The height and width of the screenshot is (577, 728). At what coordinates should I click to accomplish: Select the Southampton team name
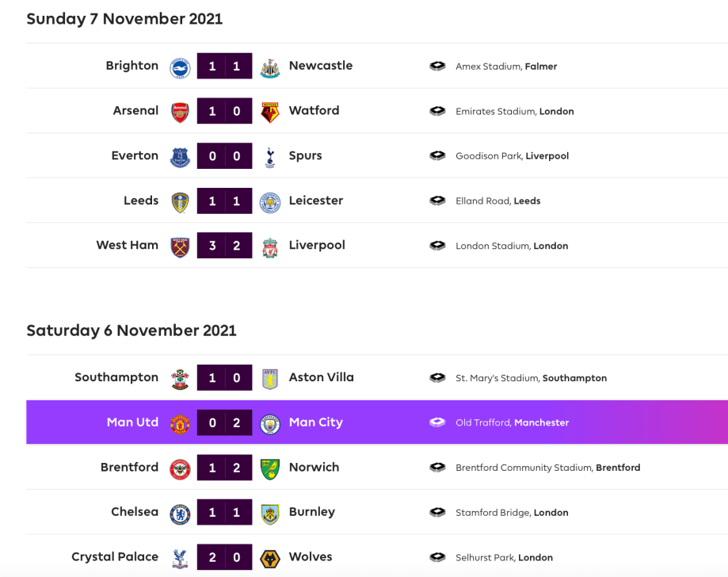pyautogui.click(x=116, y=377)
